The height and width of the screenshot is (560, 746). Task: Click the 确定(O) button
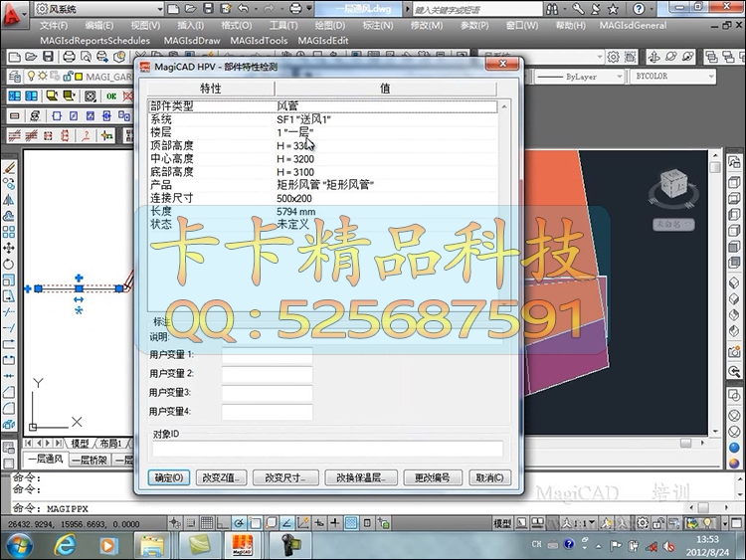pos(169,477)
